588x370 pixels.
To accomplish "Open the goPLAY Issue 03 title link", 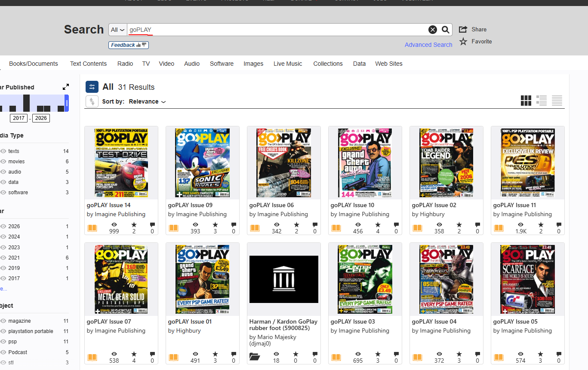I will [353, 321].
